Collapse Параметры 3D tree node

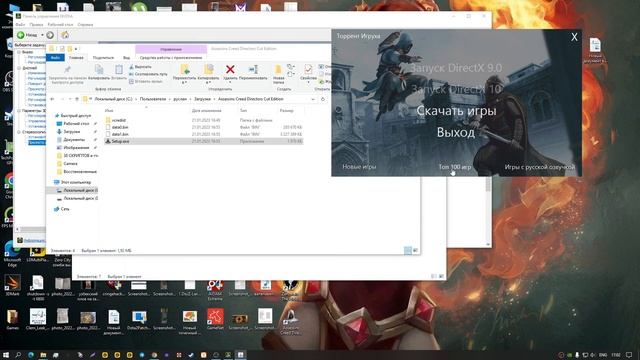(x=19, y=111)
